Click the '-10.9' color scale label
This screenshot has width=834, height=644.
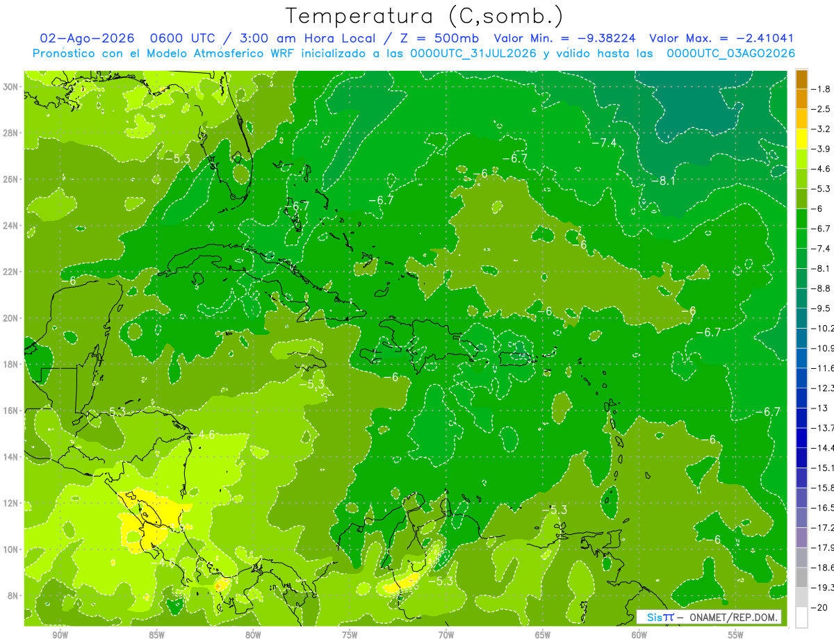click(821, 347)
